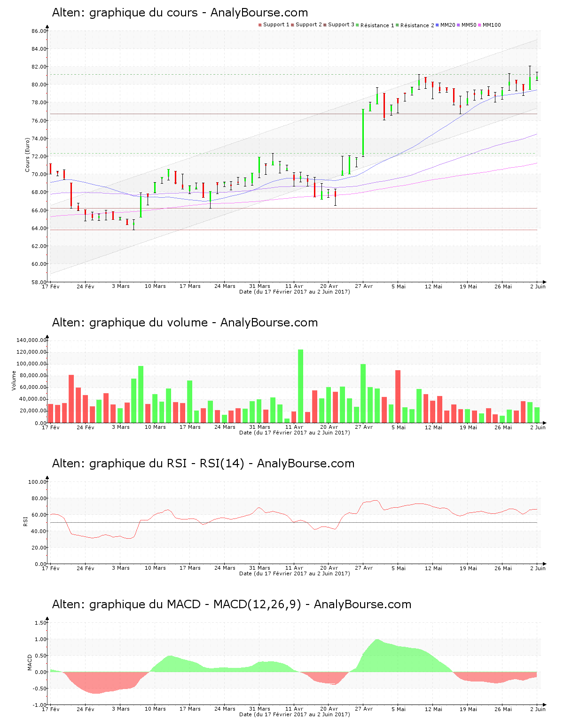Click the RSI(14) chart title
This screenshot has width=564, height=728.
click(204, 464)
